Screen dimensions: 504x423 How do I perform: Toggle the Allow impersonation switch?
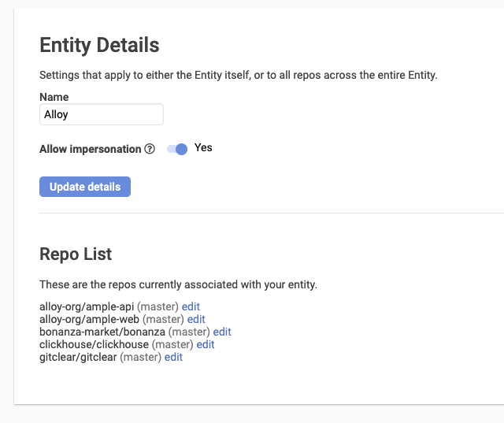coord(177,149)
